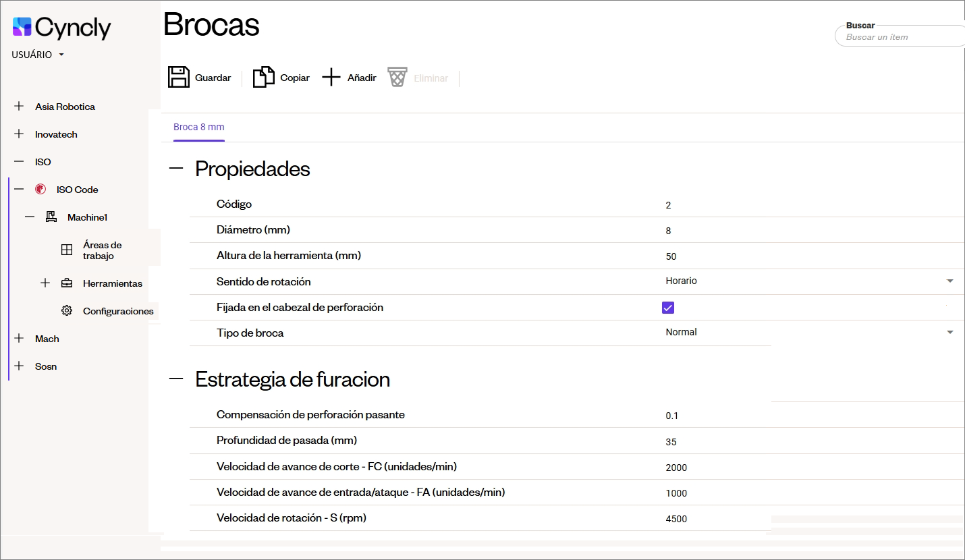Expand the Asia Robotica tree node
The image size is (965, 560).
click(19, 106)
